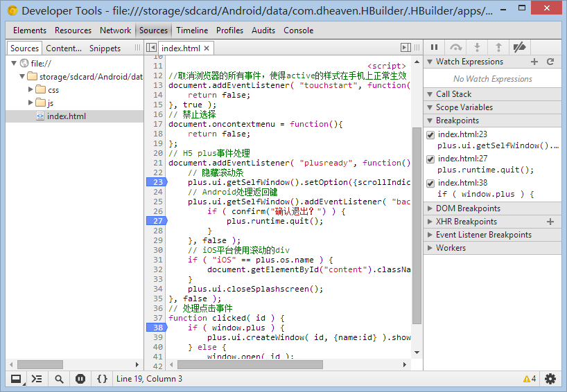Viewport: 567px width, 392px height.
Task: Disable breakpoint at index.html:27
Action: (430, 159)
